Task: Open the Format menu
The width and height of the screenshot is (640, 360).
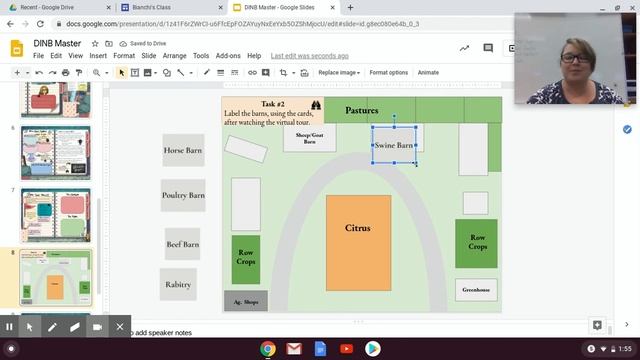Action: 124,56
